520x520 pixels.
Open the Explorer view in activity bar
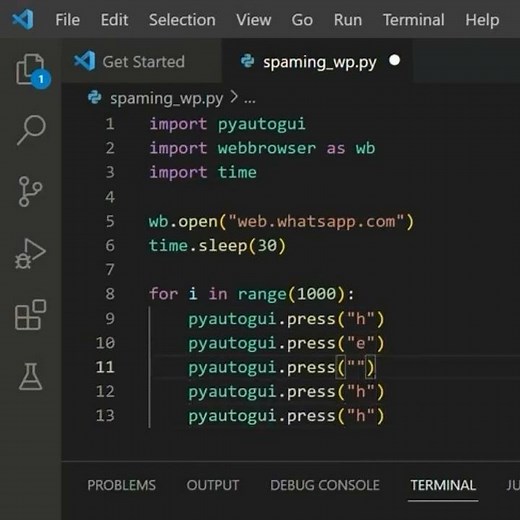(32, 70)
